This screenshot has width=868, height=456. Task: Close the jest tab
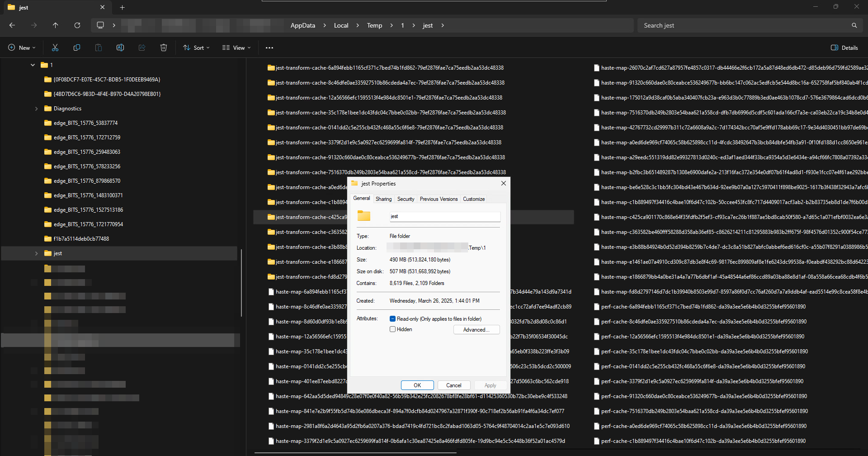point(102,7)
